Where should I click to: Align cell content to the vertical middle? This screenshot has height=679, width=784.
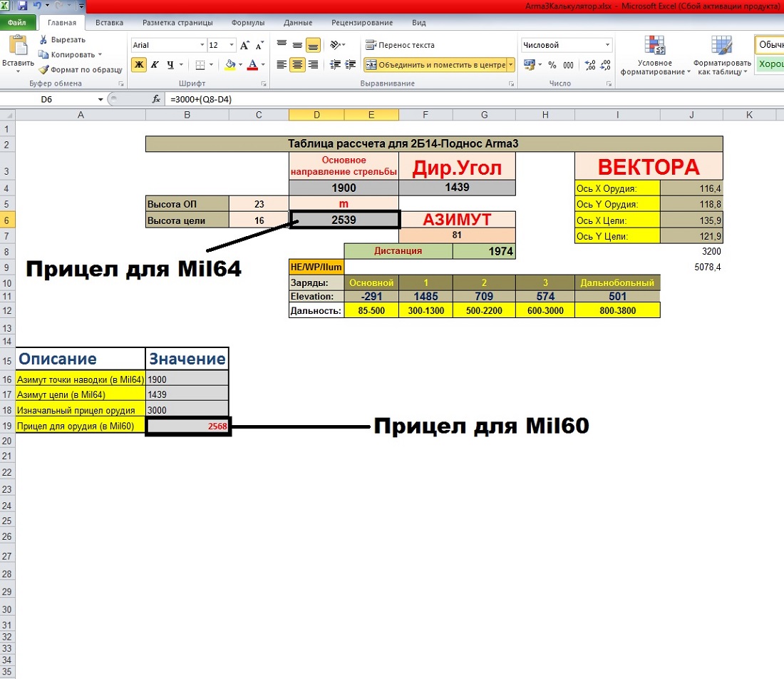[x=297, y=45]
